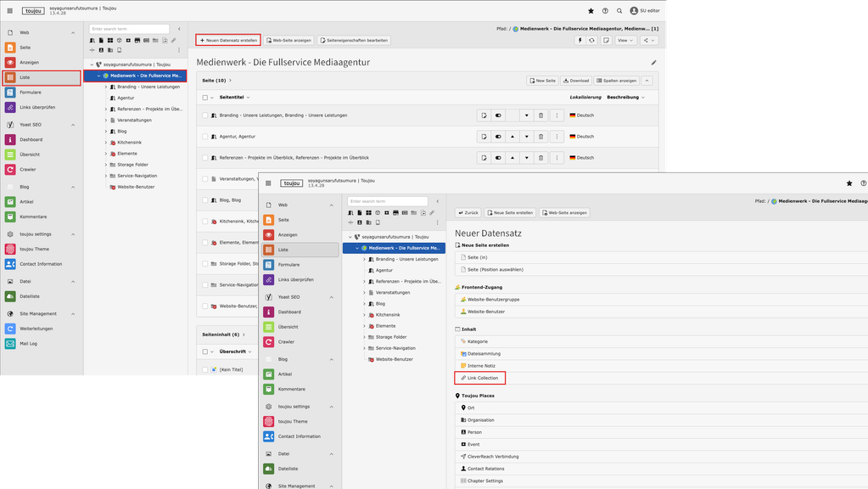The height and width of the screenshot is (489, 868).
Task: Click the flash clear-cache icon in docheader
Action: pyautogui.click(x=580, y=40)
